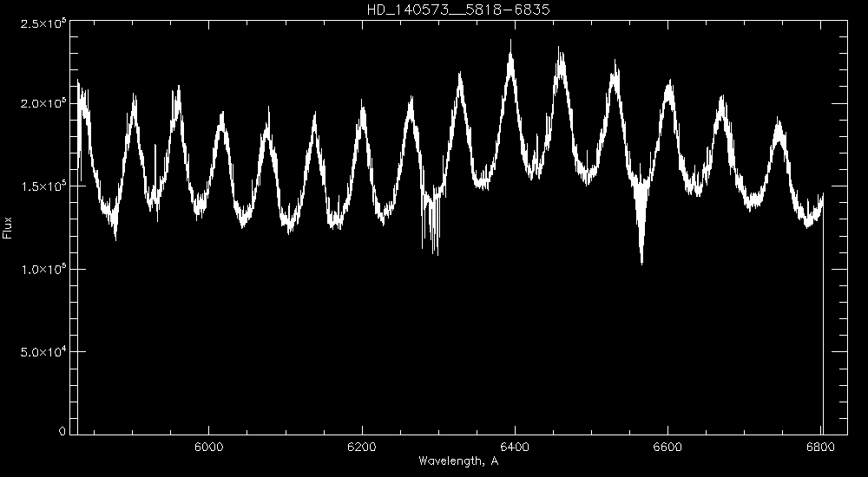868x477 pixels.
Task: Click the 'Wavelength, A' x-axis label
Action: click(x=458, y=461)
